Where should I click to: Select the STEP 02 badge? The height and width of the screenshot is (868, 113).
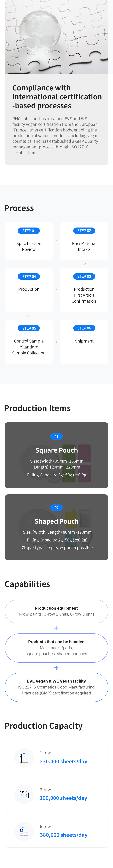(84, 231)
